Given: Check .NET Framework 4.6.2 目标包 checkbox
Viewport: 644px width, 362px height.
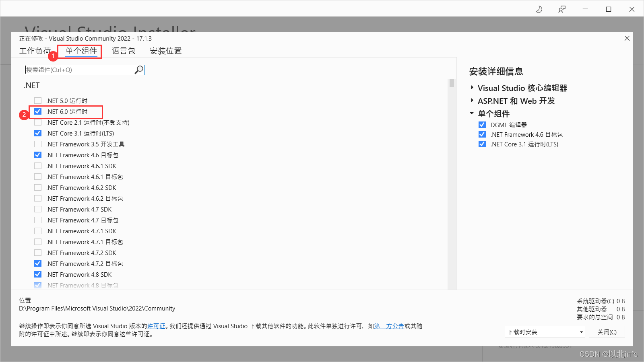Looking at the screenshot, I should (38, 198).
